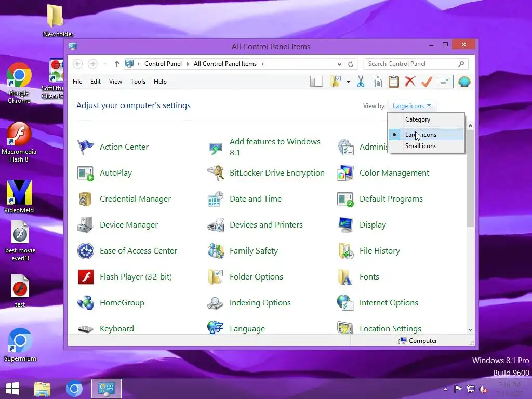Open the Help menu
The image size is (532, 399).
(160, 82)
